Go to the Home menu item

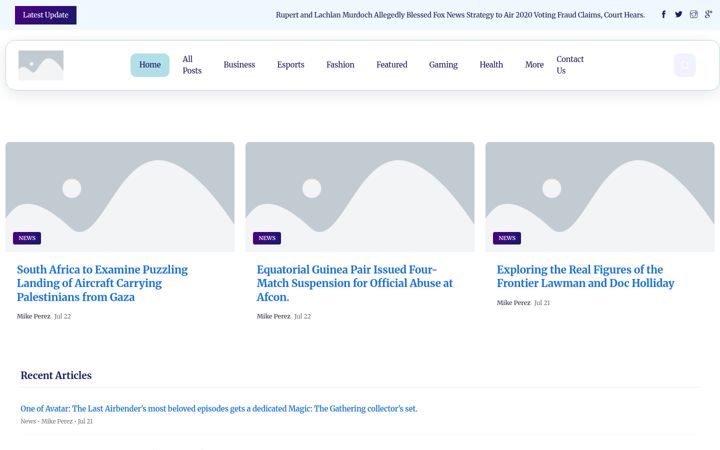coord(150,65)
